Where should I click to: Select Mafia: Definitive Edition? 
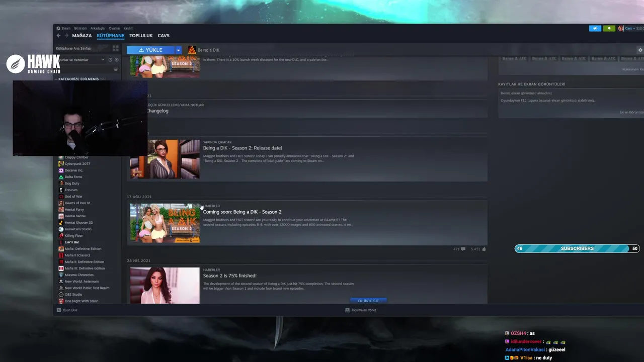83,249
